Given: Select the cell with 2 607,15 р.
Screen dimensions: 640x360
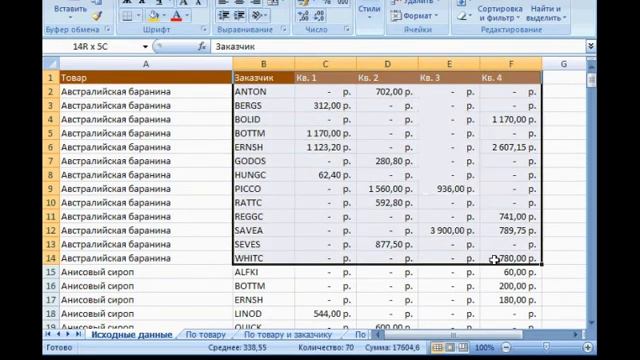Looking at the screenshot, I should [511, 147].
